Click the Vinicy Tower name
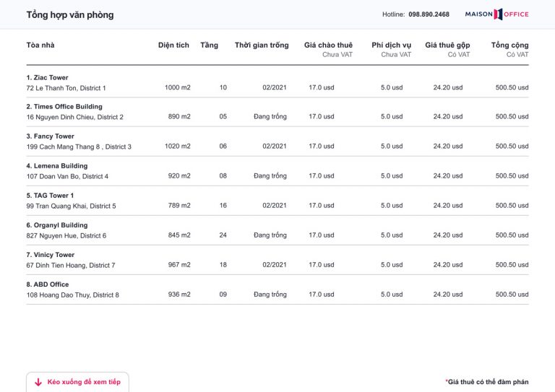The height and width of the screenshot is (392, 555). point(50,255)
